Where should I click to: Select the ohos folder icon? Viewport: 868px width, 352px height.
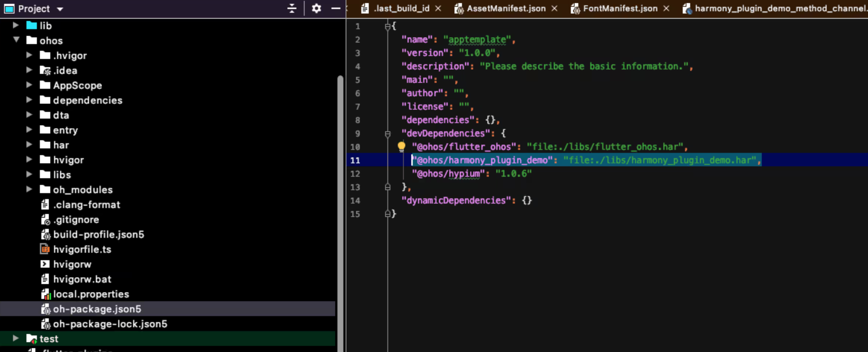(x=32, y=40)
